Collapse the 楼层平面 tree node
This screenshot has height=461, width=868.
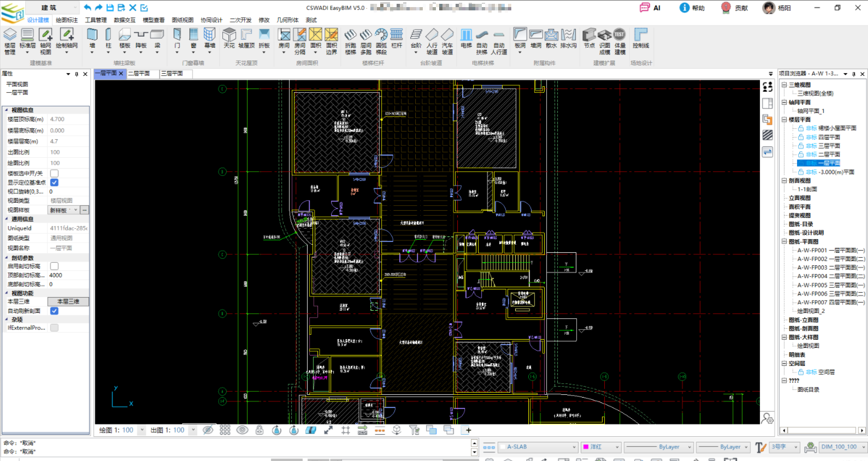tap(784, 120)
